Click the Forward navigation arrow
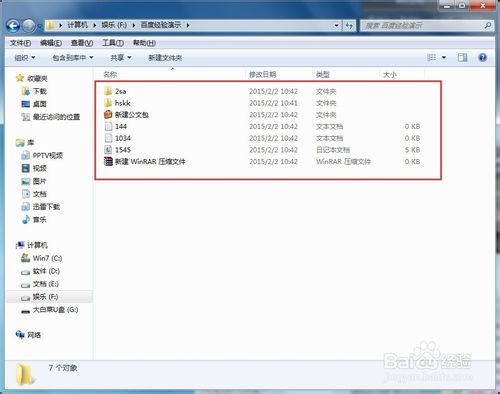500x394 pixels. point(29,26)
